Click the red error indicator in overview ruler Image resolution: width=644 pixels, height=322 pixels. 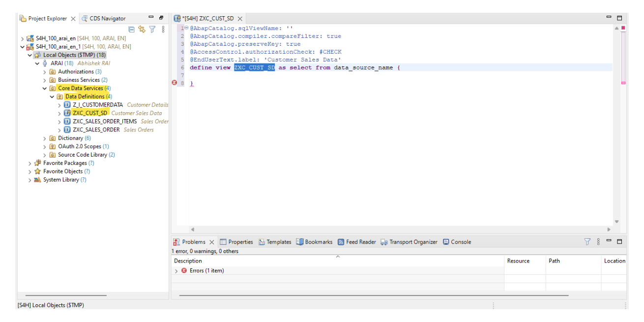click(623, 28)
